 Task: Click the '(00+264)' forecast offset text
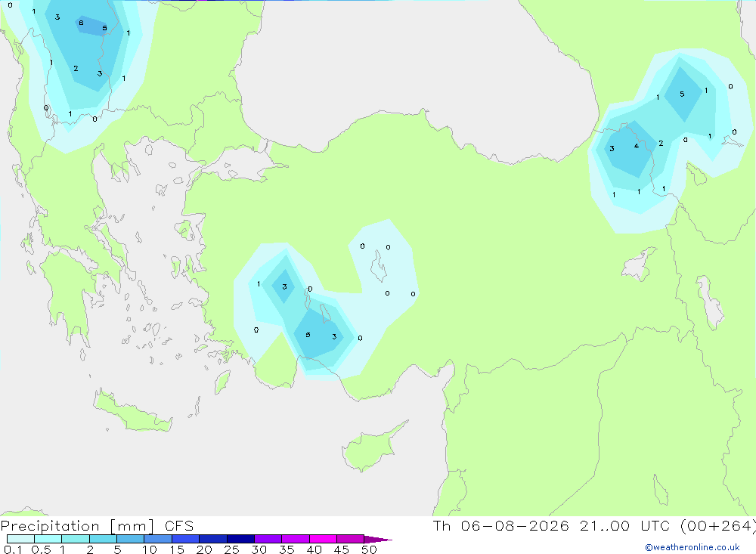pyautogui.click(x=717, y=526)
